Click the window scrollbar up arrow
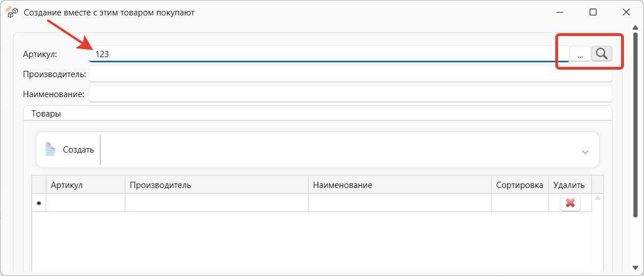The width and height of the screenshot is (644, 276). pos(635,27)
